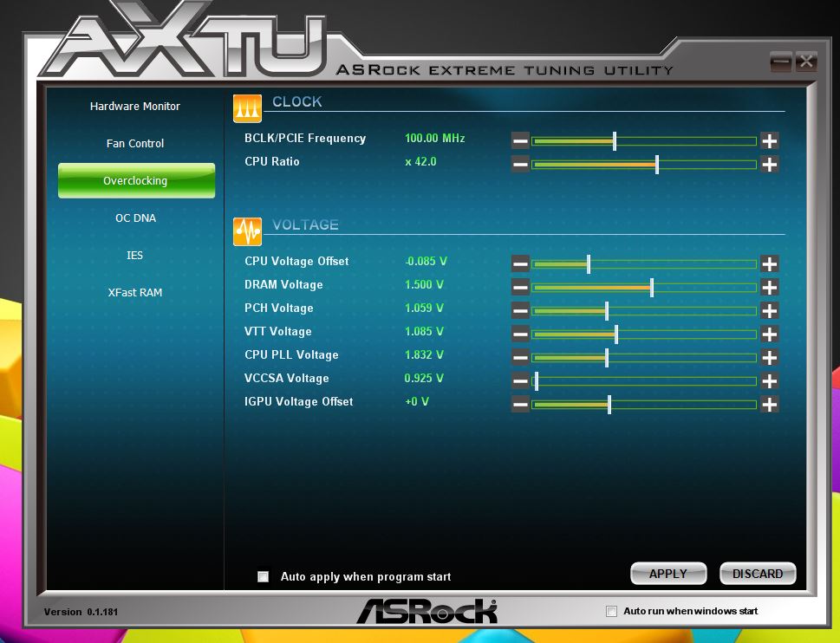Image resolution: width=840 pixels, height=643 pixels.
Task: Decrease VTT Voltage minus button
Action: [x=520, y=334]
